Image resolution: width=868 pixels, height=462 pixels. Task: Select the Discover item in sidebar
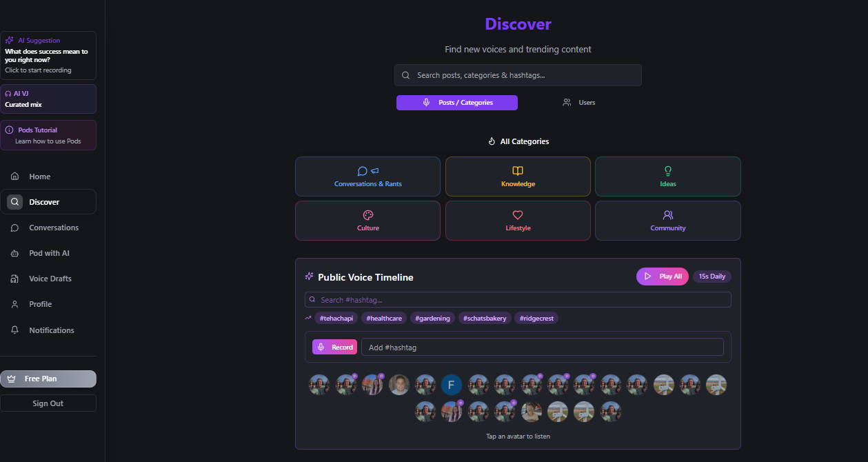48,202
